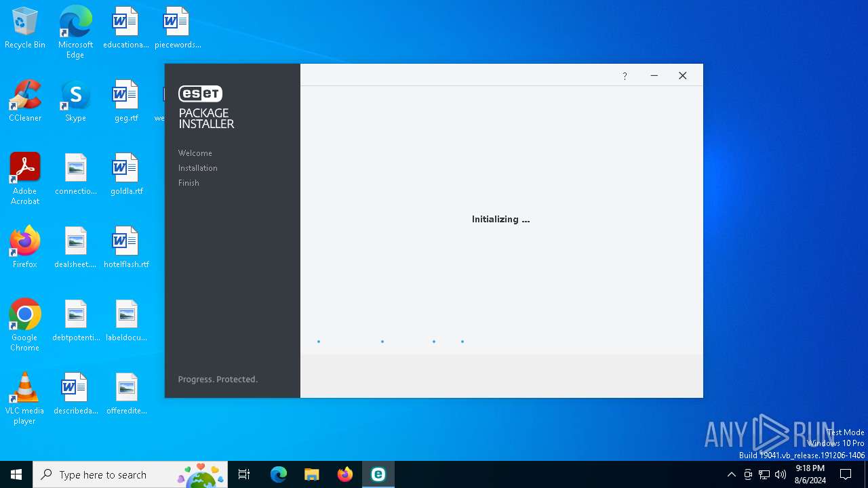
Task: Open the Firefox desktop shortcut
Action: [x=25, y=248]
